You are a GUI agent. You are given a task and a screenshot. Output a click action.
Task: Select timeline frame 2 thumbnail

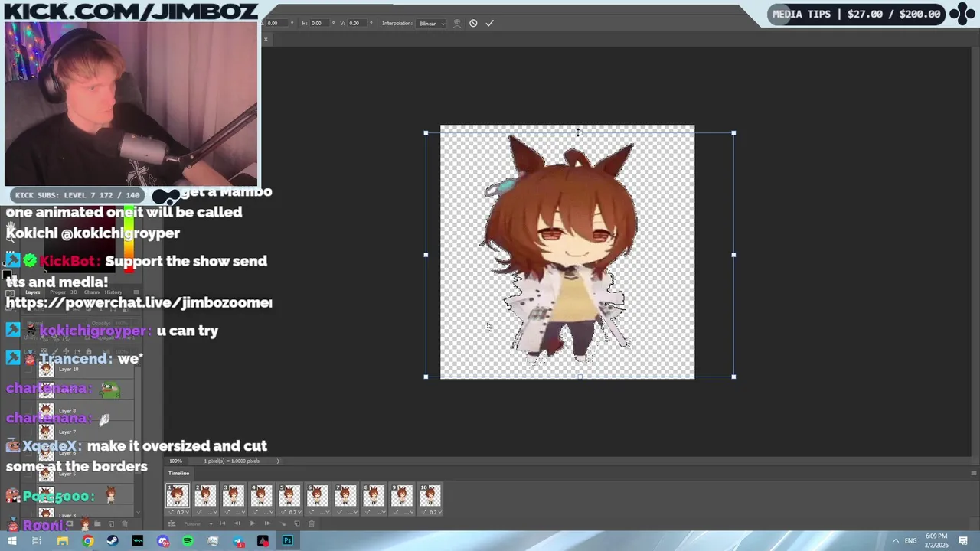point(205,496)
